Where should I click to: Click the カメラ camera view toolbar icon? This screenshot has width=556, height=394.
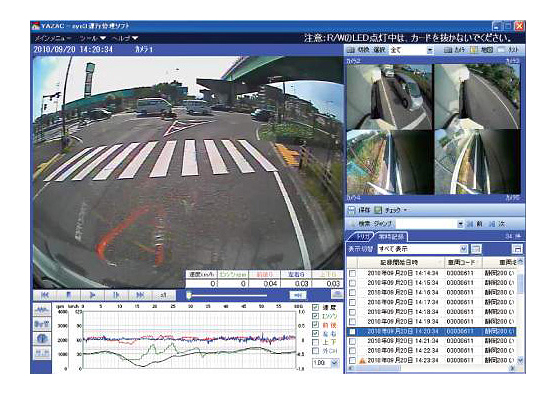[448, 50]
